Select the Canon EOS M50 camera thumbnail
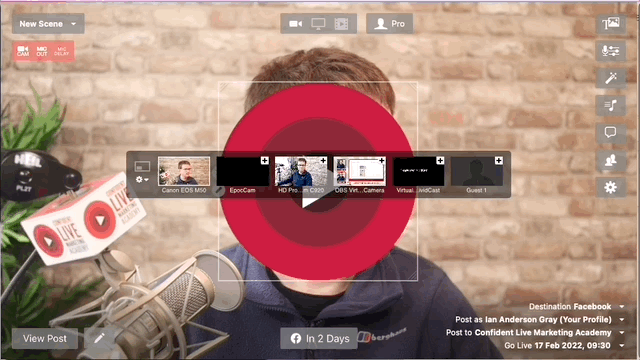This screenshot has width=640, height=360. [184, 171]
